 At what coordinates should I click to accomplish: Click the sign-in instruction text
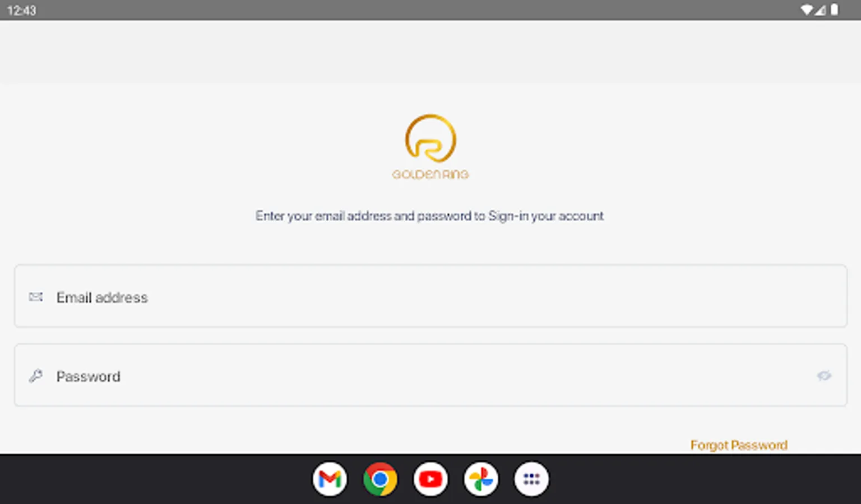coord(430,216)
